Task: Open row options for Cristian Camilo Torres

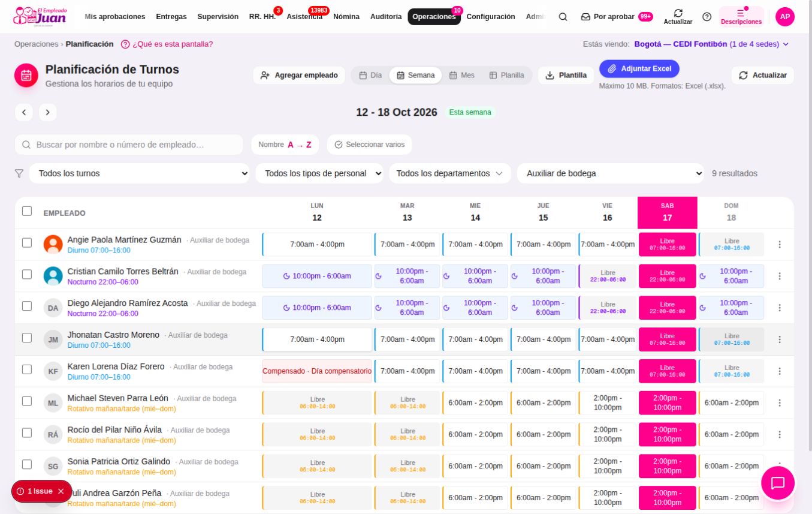Action: point(780,276)
